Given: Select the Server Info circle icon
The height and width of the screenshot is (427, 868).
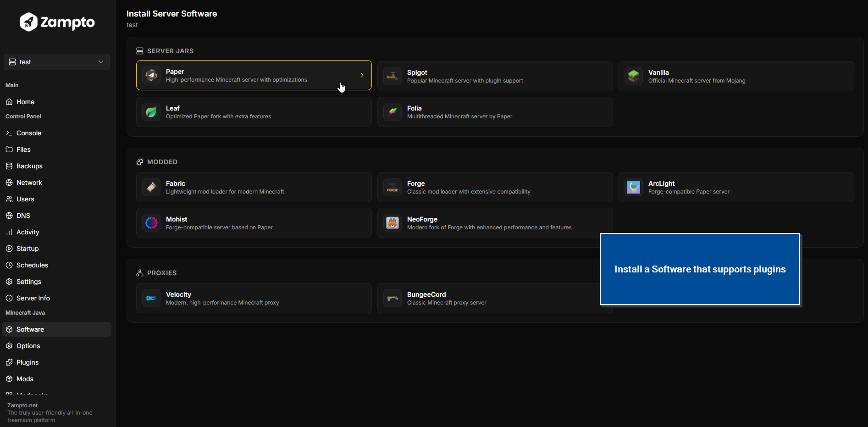Looking at the screenshot, I should click(x=9, y=298).
